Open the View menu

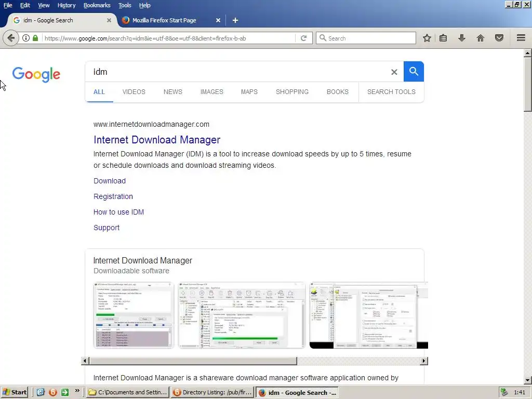click(44, 5)
